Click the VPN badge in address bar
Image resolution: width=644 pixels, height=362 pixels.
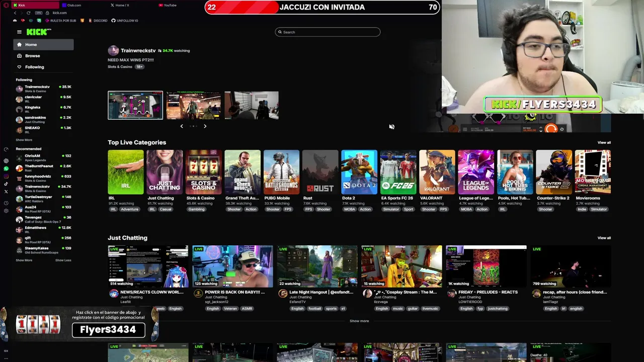(39, 13)
